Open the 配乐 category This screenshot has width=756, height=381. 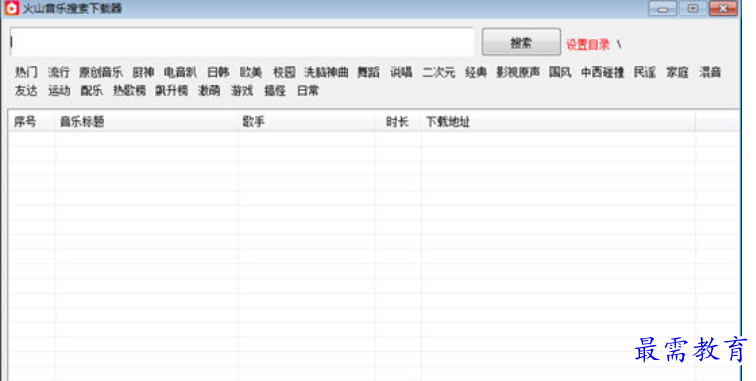pyautogui.click(x=92, y=91)
